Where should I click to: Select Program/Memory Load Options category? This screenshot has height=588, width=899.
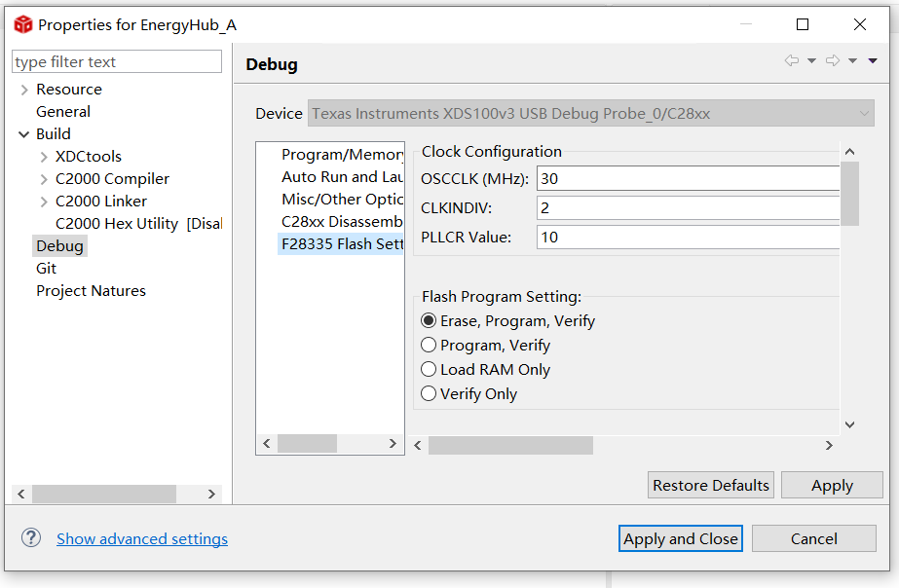[x=341, y=155]
